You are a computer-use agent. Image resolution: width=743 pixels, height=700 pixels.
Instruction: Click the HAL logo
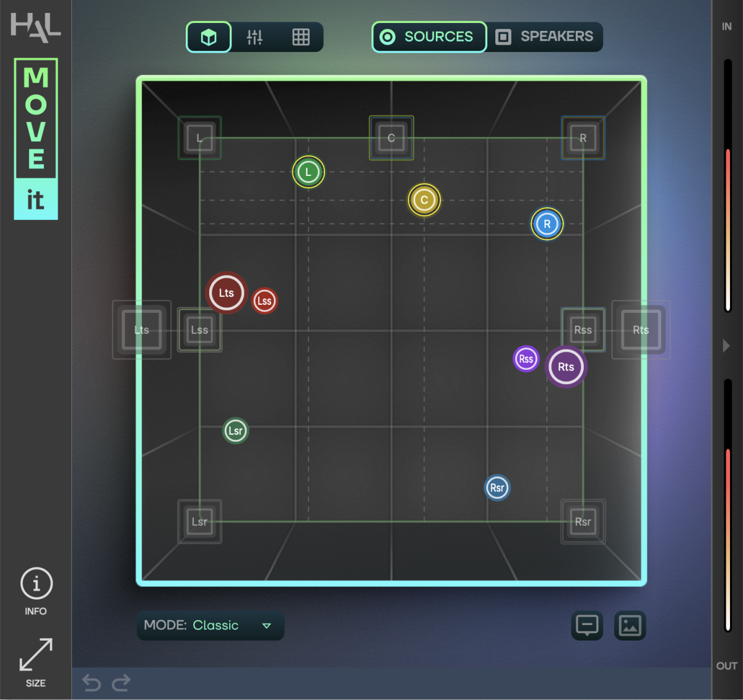coord(35,28)
